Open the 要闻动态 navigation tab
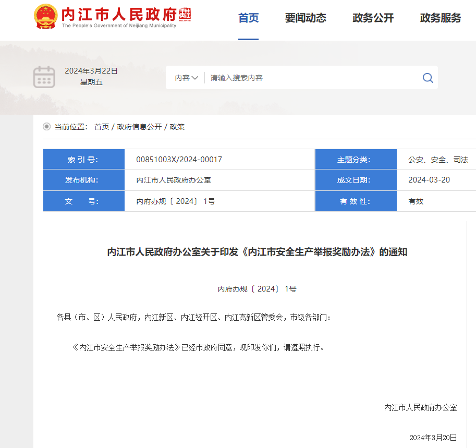 306,18
